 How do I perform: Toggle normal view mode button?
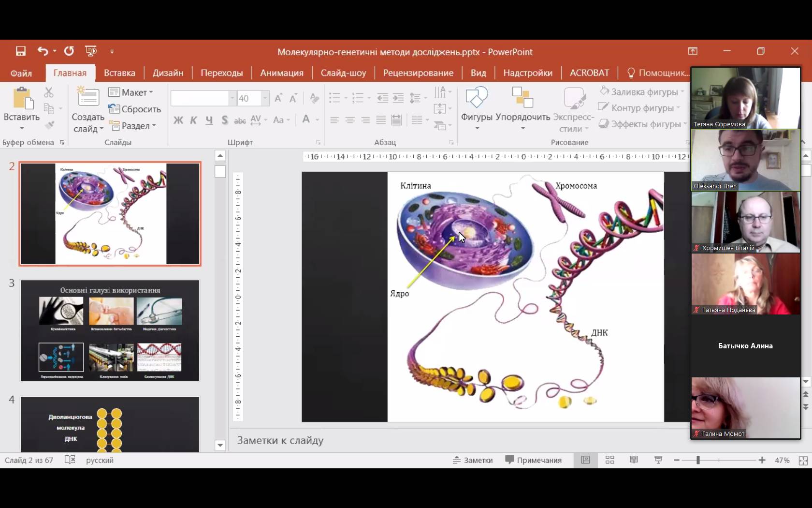[x=585, y=460]
